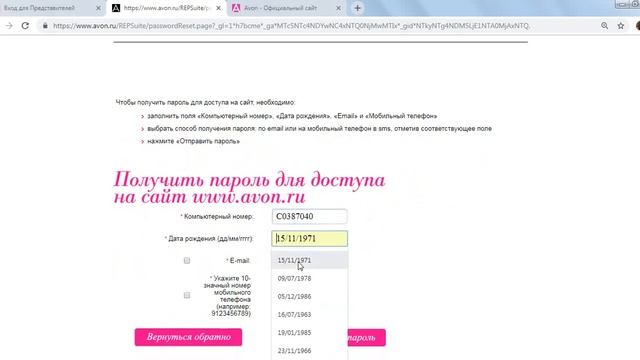Click the address bar URL
Viewport: 640px width, 360px height.
click(291, 26)
